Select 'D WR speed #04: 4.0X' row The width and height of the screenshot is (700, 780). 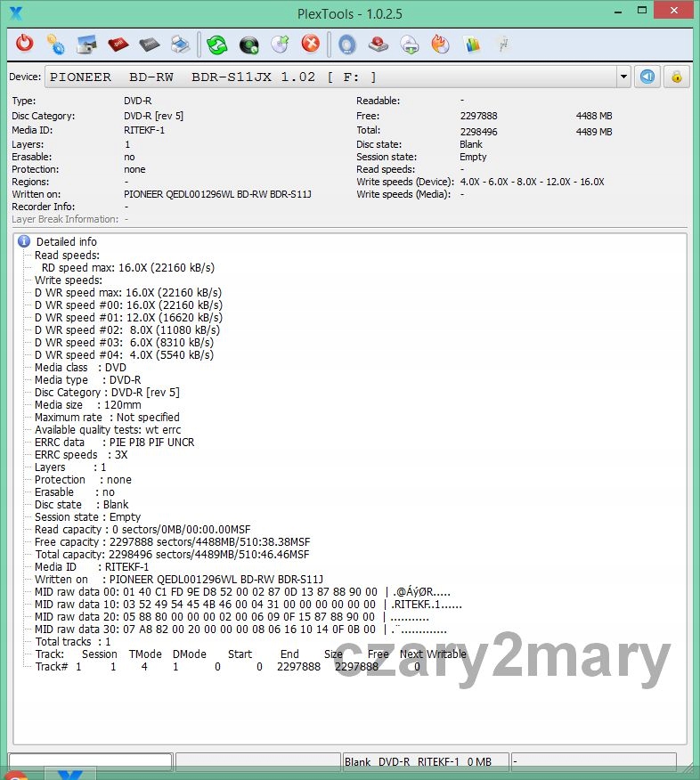tap(124, 354)
